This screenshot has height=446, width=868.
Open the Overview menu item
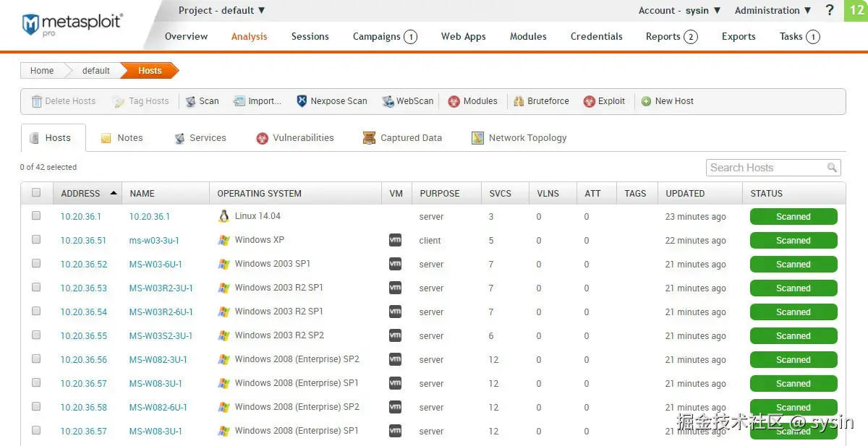186,36
